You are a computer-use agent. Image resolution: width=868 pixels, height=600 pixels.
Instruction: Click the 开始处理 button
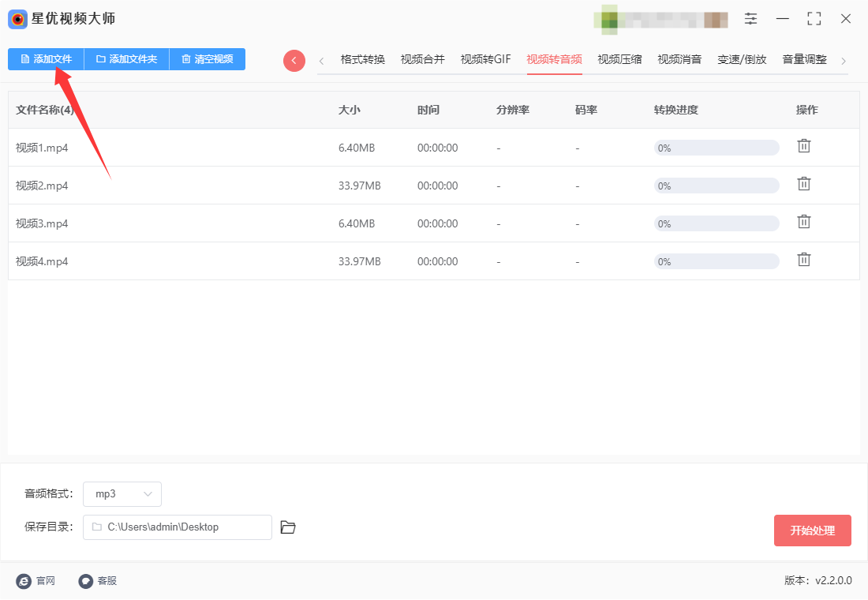pyautogui.click(x=812, y=531)
